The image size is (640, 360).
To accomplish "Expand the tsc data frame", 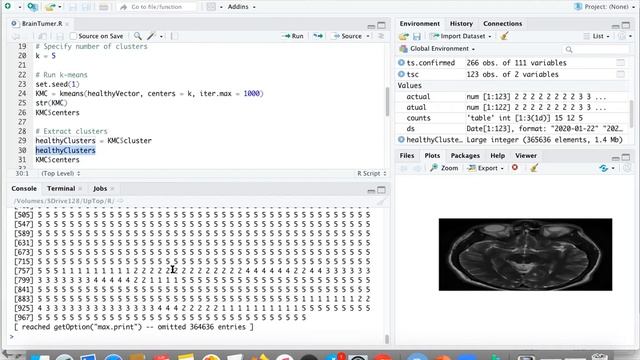I will [401, 74].
